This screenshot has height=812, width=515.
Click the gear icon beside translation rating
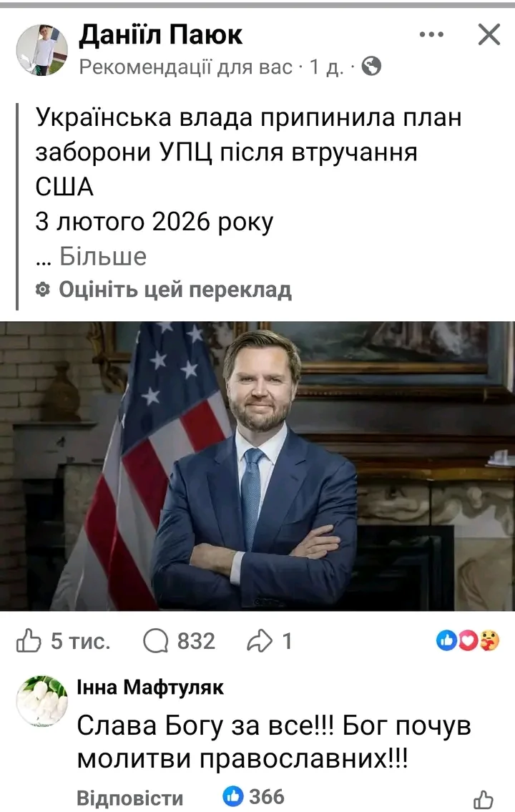(42, 290)
